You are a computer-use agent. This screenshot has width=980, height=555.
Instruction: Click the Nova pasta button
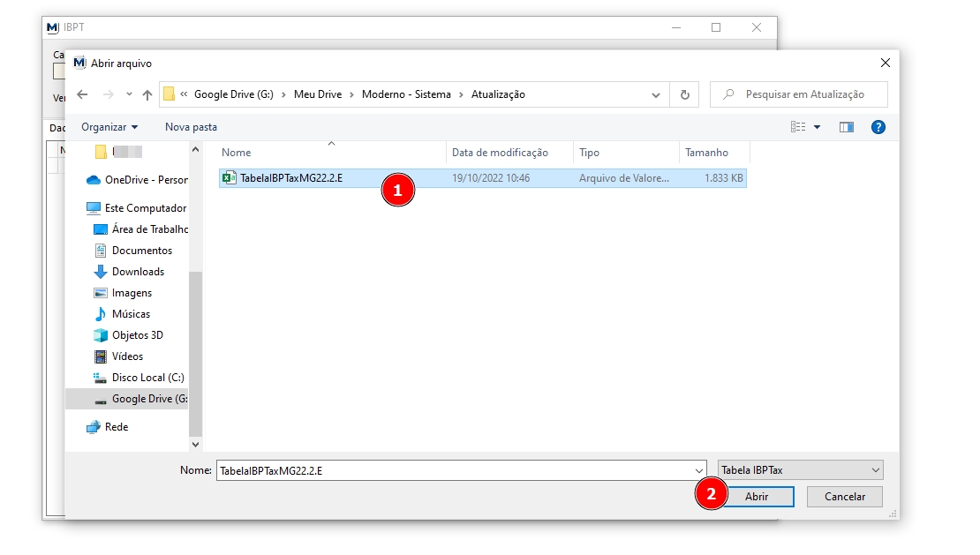[x=191, y=127]
